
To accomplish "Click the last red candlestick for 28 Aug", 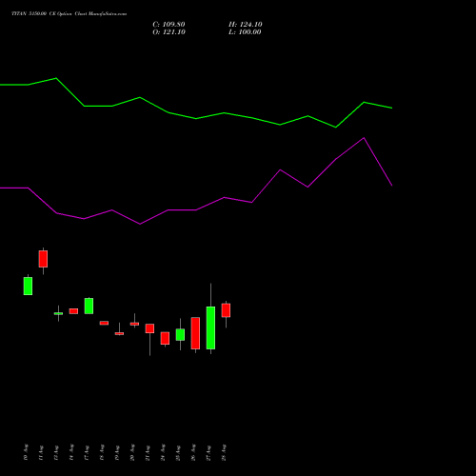I will tap(226, 310).
